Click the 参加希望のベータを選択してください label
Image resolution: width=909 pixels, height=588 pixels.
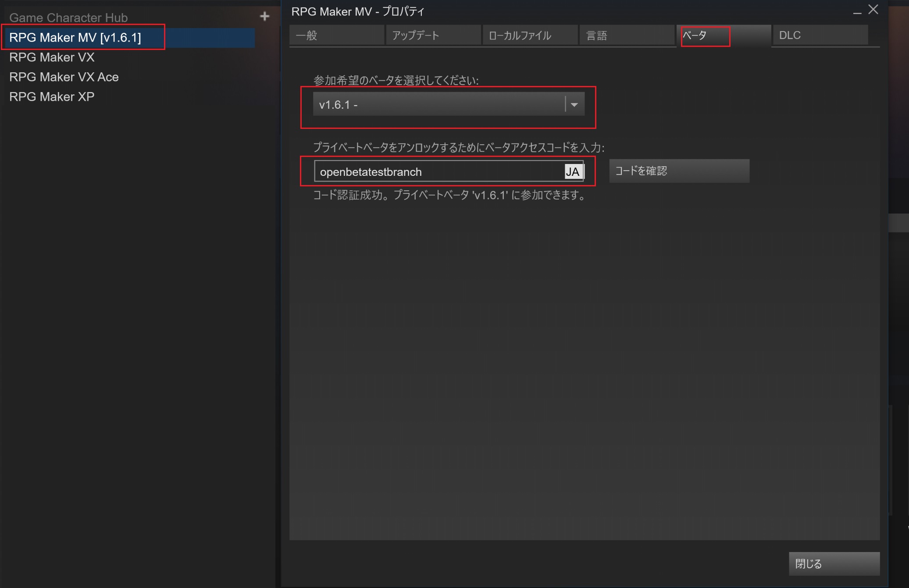[x=396, y=80]
